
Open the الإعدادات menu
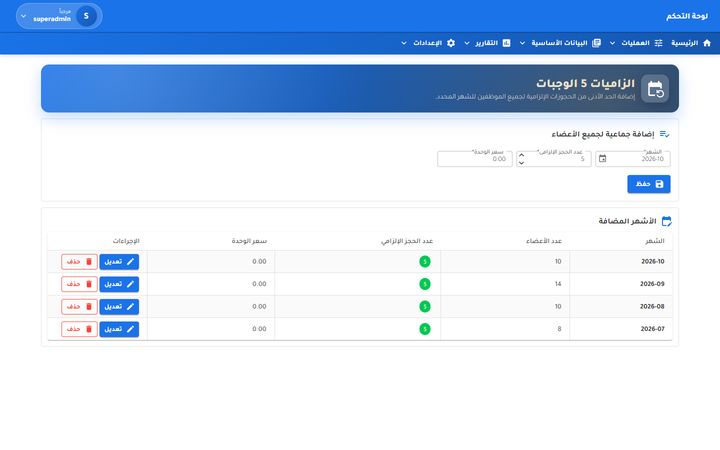pos(428,43)
